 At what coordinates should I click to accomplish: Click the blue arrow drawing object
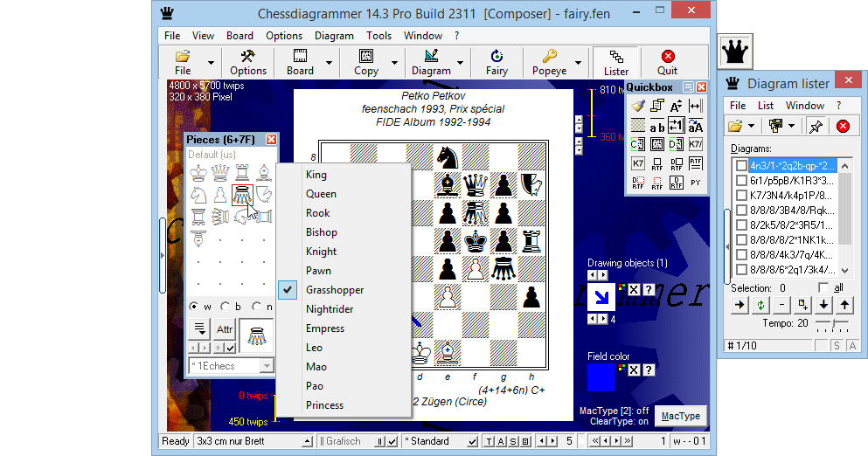[601, 297]
